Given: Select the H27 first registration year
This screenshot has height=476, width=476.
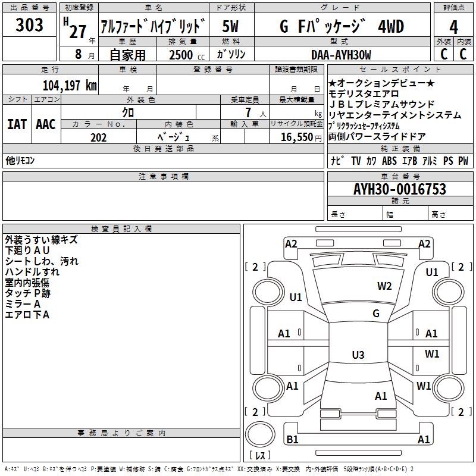Looking at the screenshot, I should point(75,29).
